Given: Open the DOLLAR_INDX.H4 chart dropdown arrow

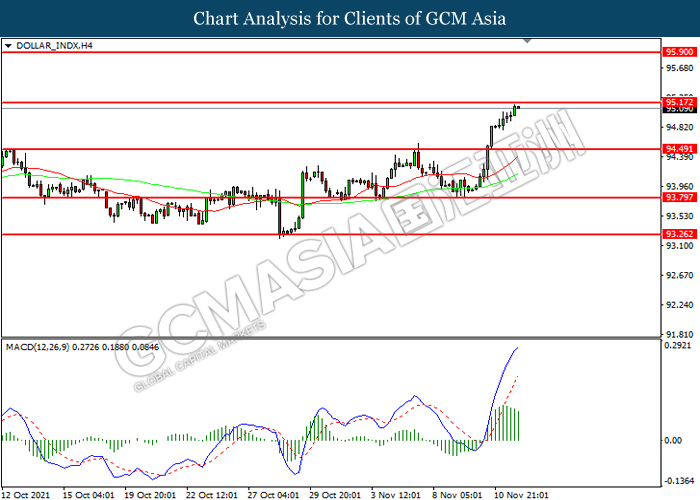Looking at the screenshot, I should (8, 46).
